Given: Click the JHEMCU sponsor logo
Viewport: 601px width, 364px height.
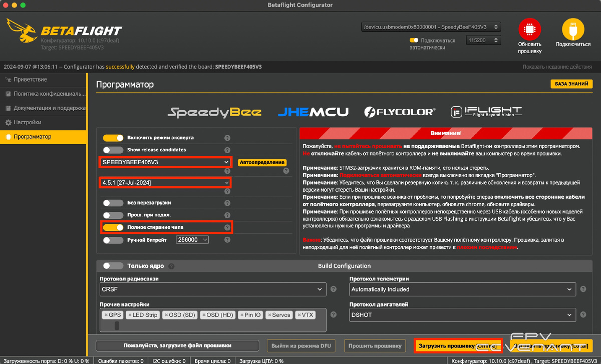Looking at the screenshot, I should 313,112.
